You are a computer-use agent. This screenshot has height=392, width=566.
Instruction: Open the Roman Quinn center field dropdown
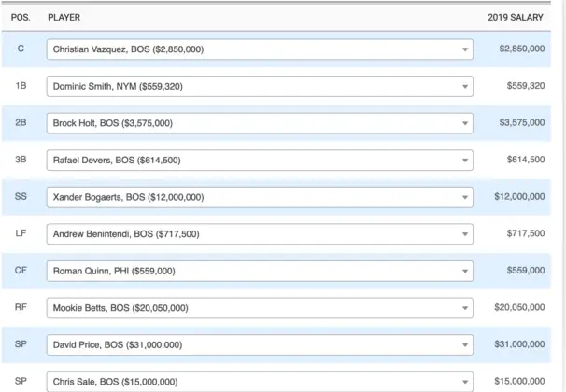tap(260, 272)
